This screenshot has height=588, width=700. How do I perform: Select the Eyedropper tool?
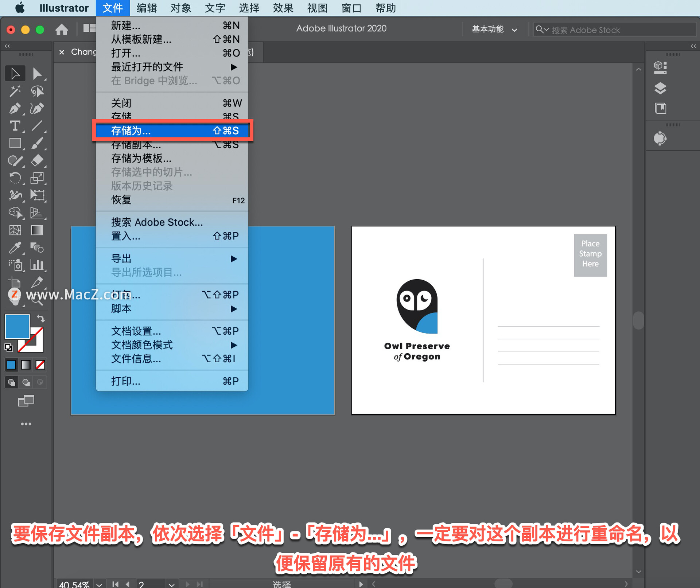click(x=15, y=248)
